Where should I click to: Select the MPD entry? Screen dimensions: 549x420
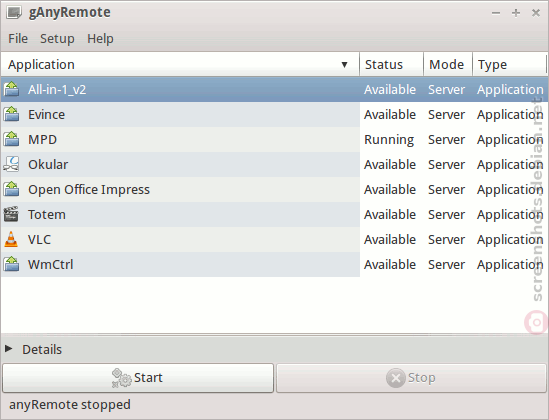42,139
